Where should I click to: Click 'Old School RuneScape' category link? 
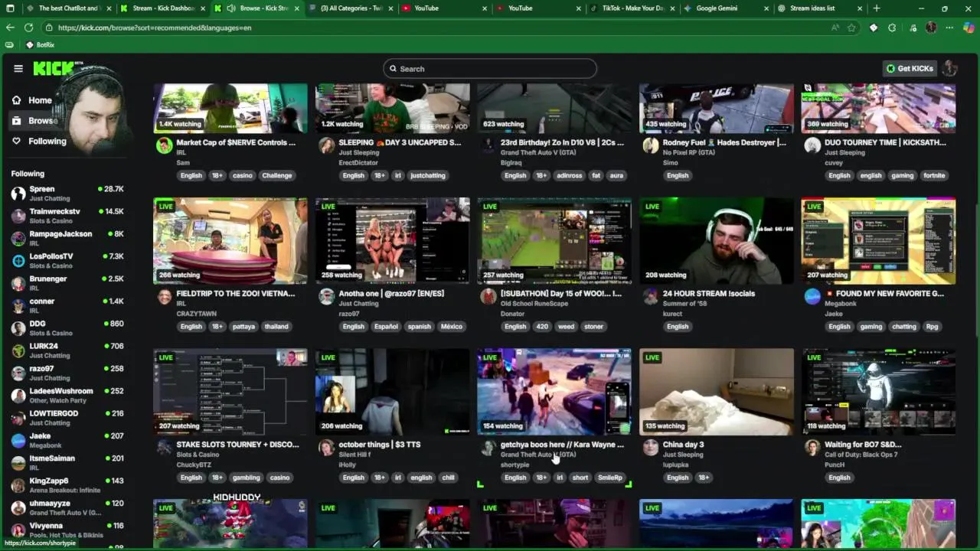534,304
